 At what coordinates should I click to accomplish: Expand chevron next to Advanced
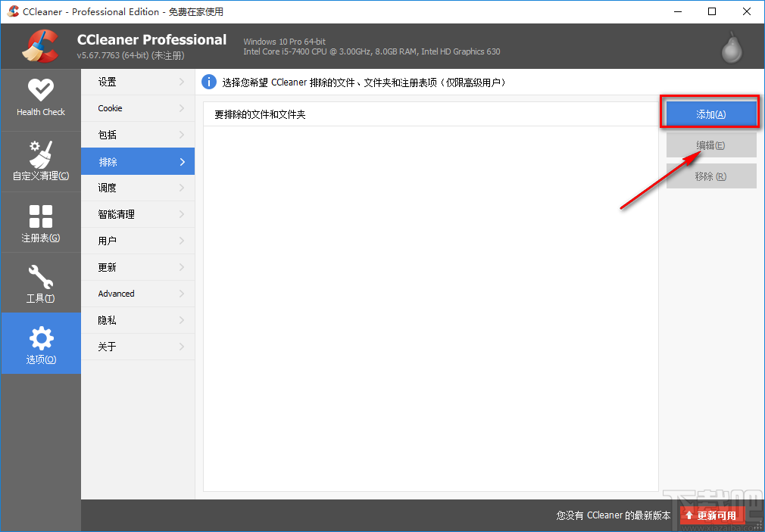coord(182,294)
